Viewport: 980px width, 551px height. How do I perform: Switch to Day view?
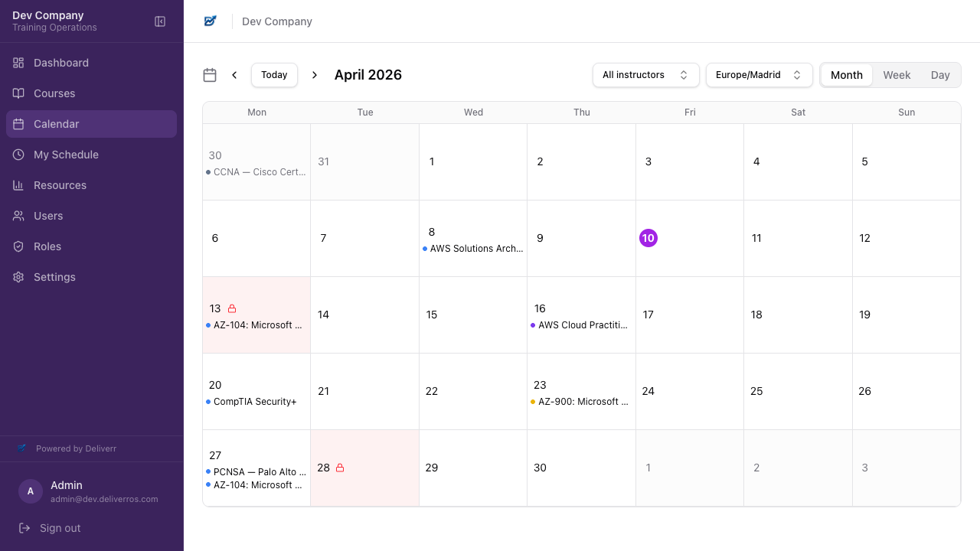[x=940, y=75]
